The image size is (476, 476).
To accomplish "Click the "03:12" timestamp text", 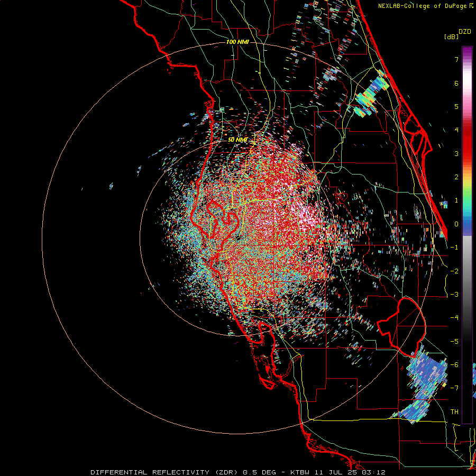I will coord(373,472).
